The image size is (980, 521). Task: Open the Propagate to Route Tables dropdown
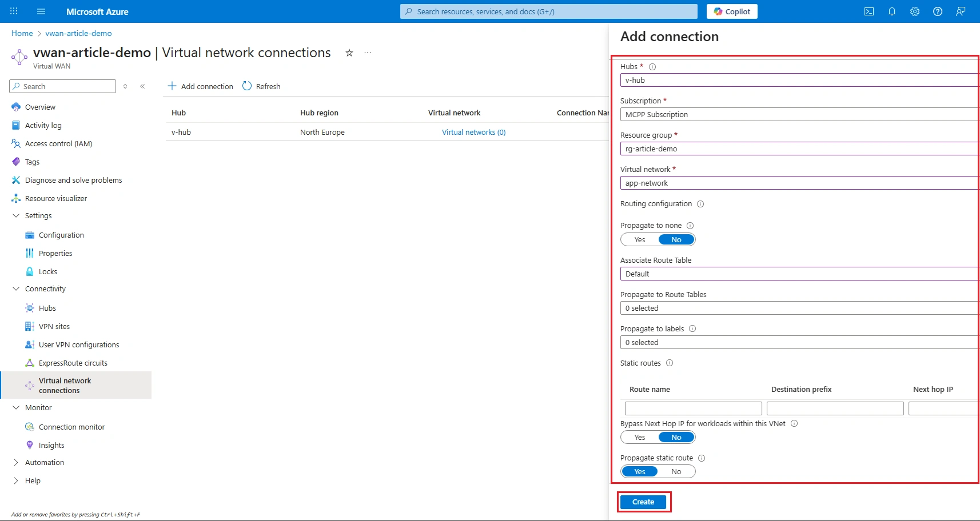tap(799, 308)
